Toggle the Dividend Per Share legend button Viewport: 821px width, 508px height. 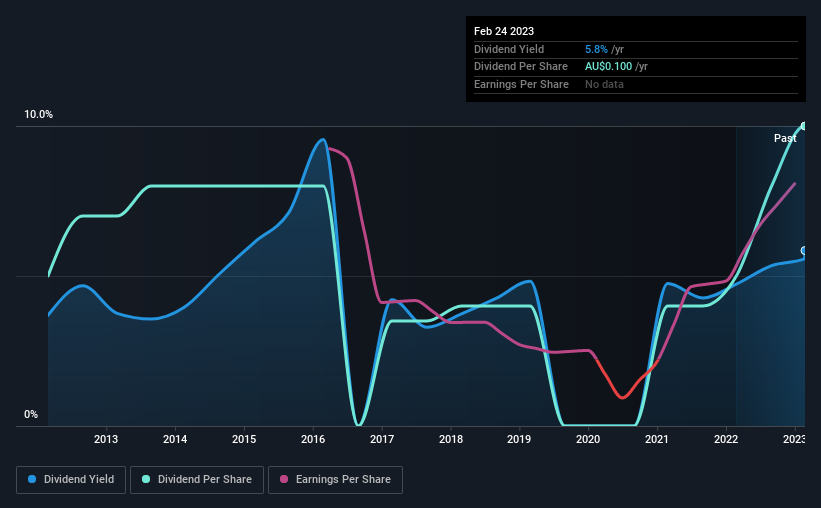(197, 480)
